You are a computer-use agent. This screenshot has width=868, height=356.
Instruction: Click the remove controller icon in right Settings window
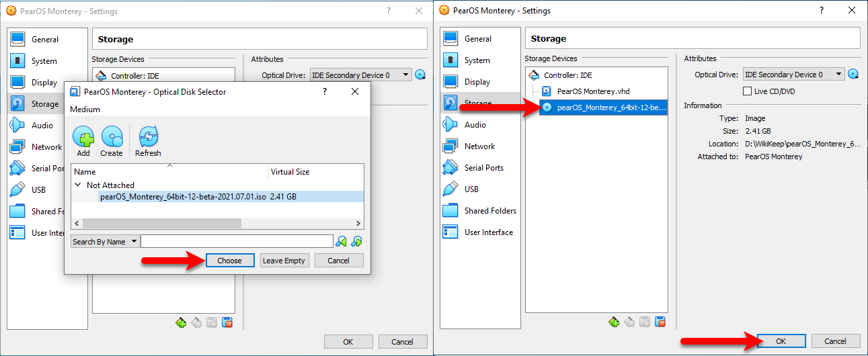pyautogui.click(x=629, y=322)
